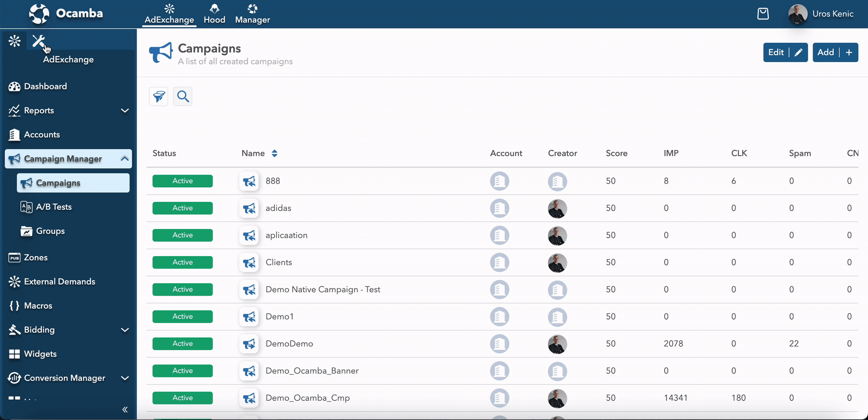
Task: Click the Campaigns page title megaphone icon
Action: [x=160, y=52]
